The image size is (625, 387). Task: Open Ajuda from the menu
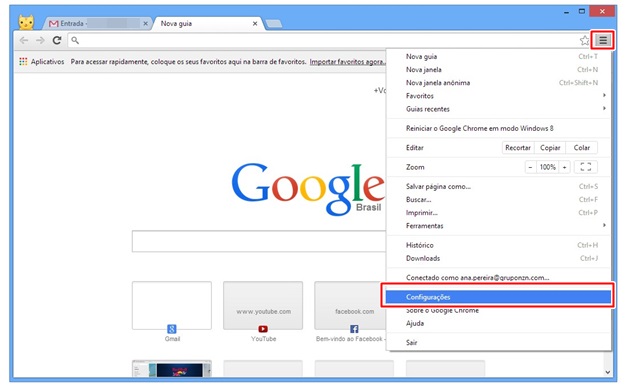(499, 323)
